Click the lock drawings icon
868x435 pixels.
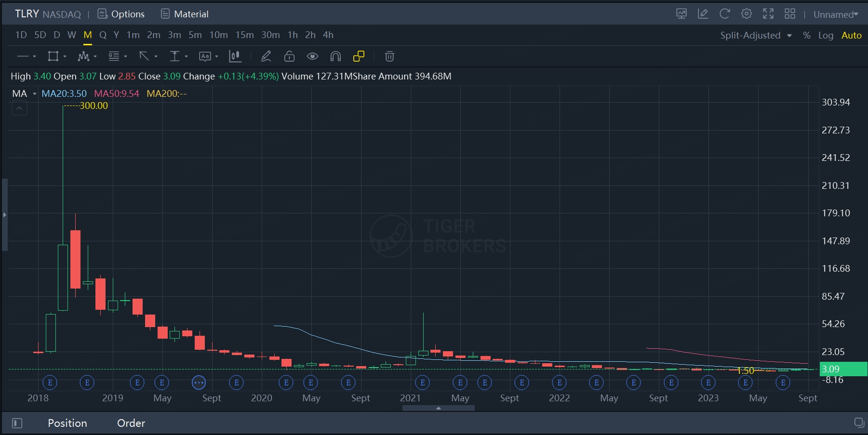[289, 56]
